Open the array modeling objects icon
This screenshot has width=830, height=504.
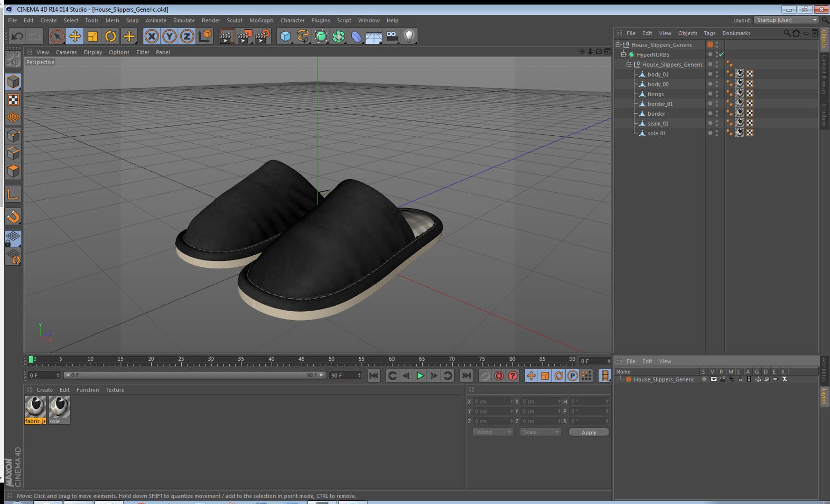339,36
